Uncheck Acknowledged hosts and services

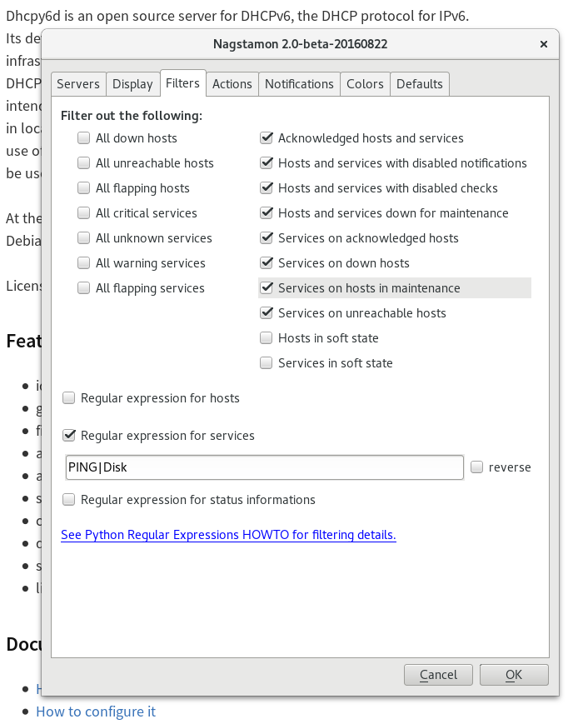tap(267, 138)
